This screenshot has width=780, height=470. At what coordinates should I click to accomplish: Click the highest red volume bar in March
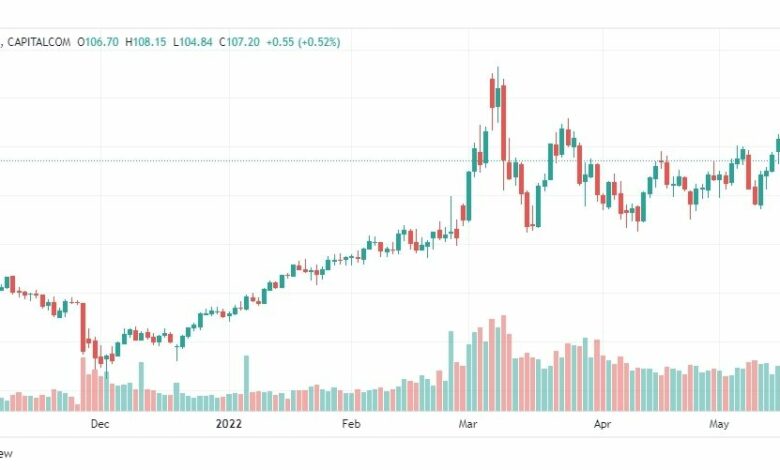(503, 363)
